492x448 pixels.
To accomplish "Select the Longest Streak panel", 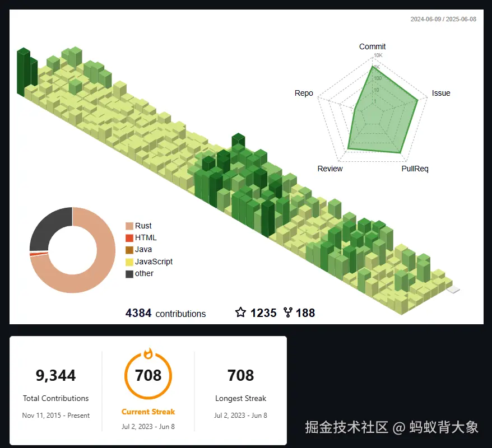I will pyautogui.click(x=240, y=386).
